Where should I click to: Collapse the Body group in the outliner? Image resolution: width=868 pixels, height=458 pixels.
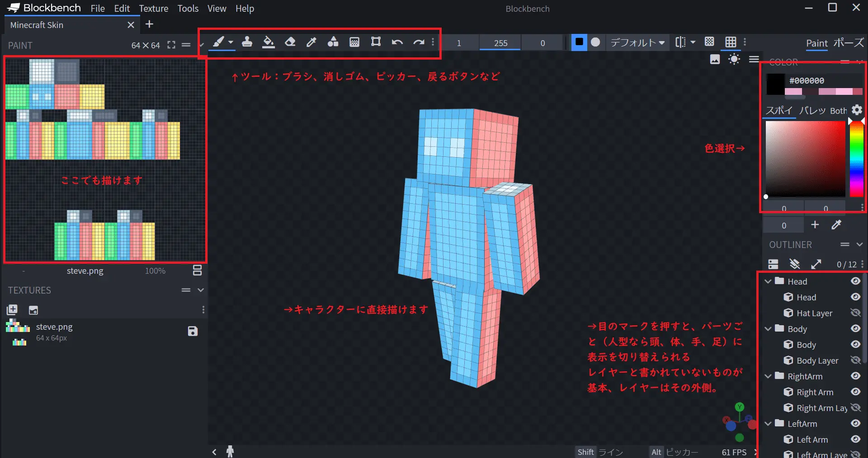(x=768, y=329)
